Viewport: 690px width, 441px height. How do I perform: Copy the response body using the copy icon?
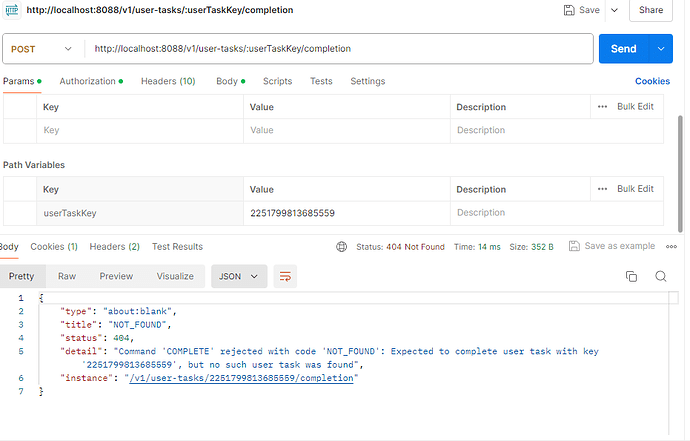point(631,276)
